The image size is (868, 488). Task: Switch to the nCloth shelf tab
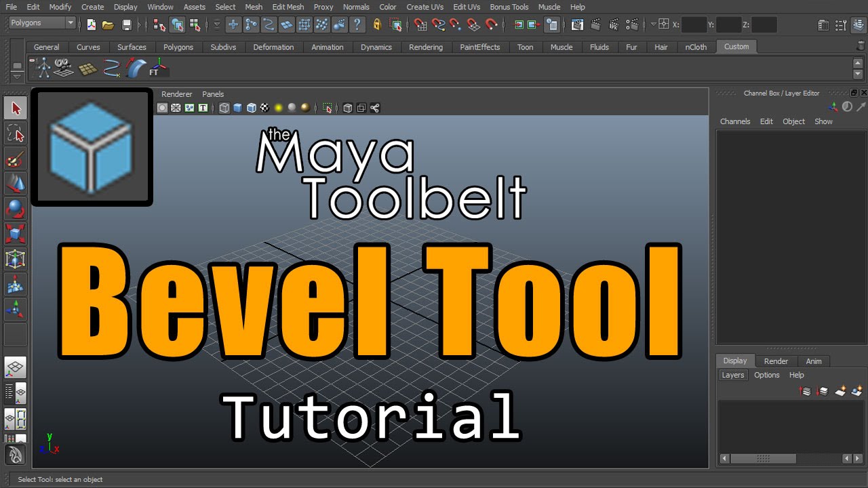coord(696,47)
